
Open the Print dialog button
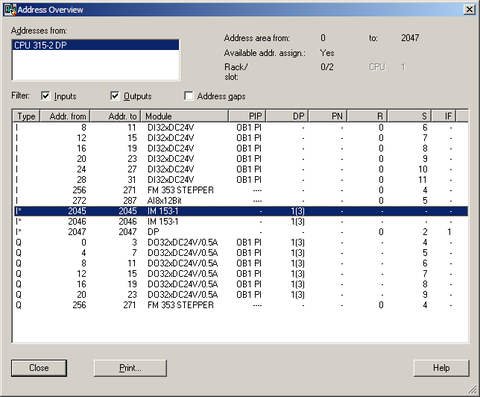130,368
